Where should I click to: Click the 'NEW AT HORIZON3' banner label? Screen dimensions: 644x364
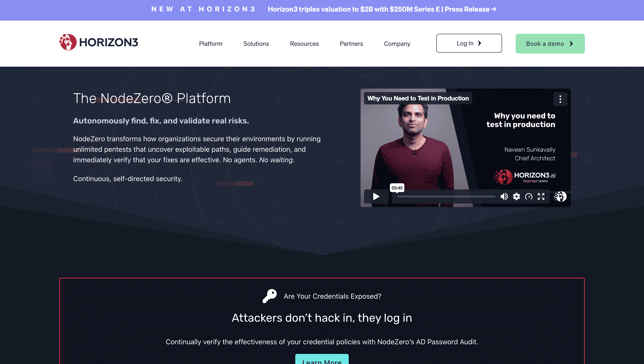203,9
